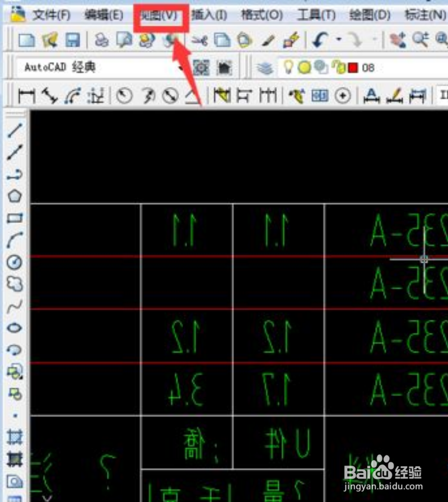
Task: Select the Circle tool
Action: point(15,262)
